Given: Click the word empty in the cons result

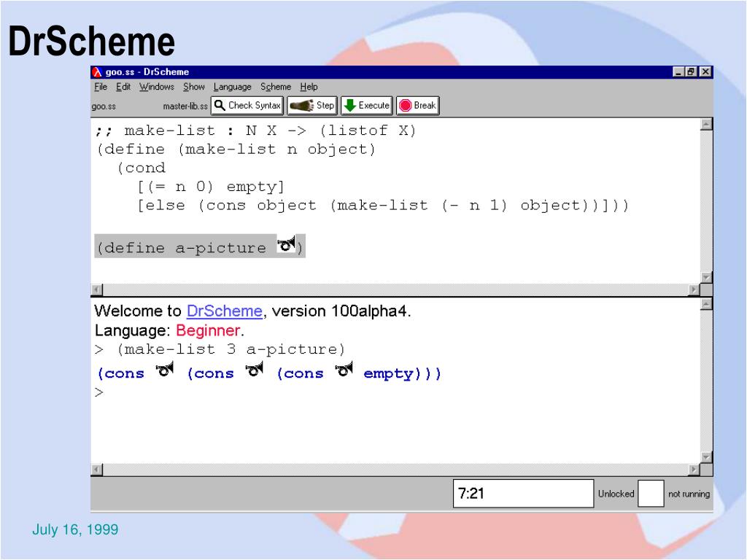Looking at the screenshot, I should pos(388,373).
